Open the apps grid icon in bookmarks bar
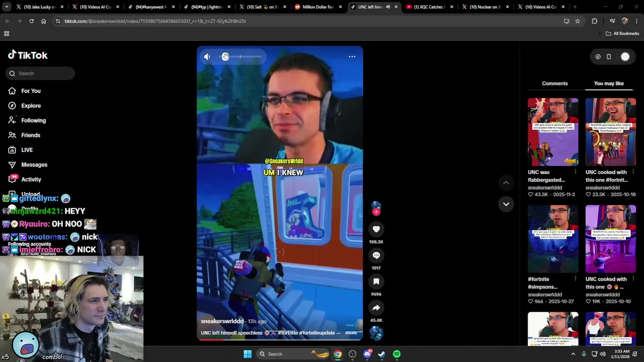644x362 pixels. point(7,34)
